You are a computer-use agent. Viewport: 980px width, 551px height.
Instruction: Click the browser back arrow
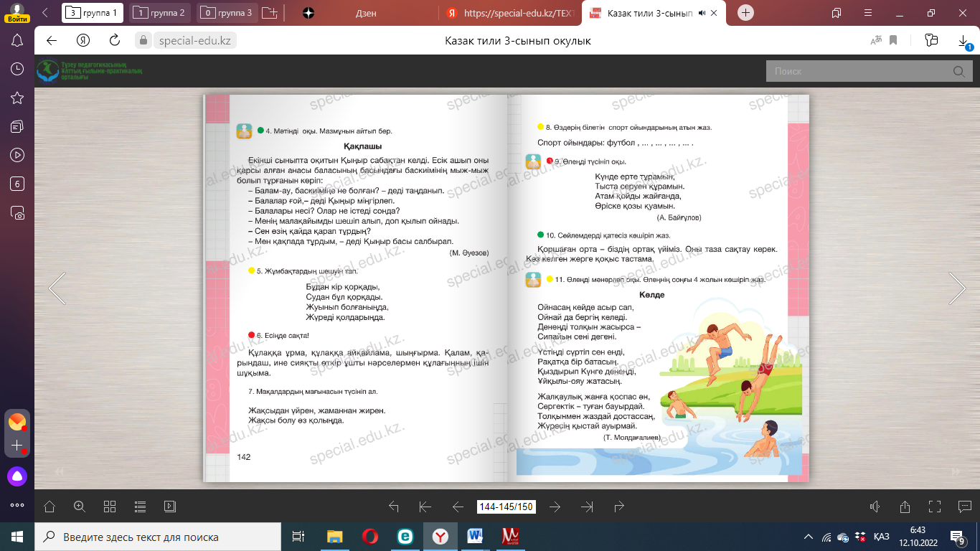coord(52,40)
